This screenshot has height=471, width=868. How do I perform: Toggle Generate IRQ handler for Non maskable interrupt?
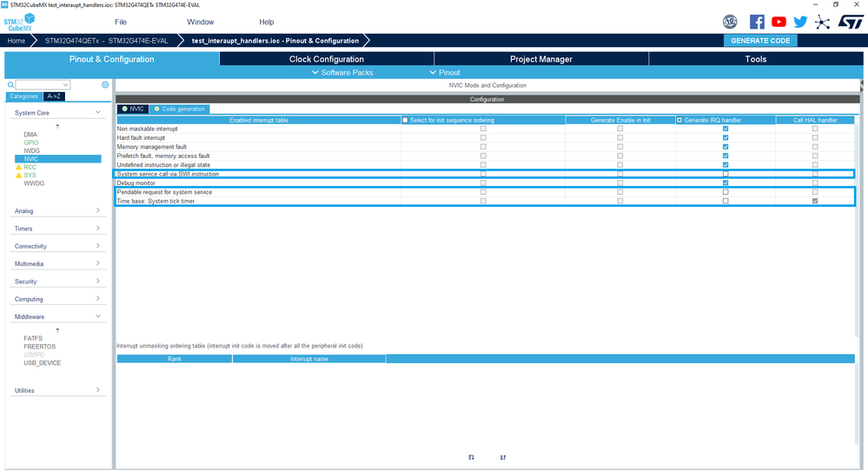pyautogui.click(x=726, y=129)
